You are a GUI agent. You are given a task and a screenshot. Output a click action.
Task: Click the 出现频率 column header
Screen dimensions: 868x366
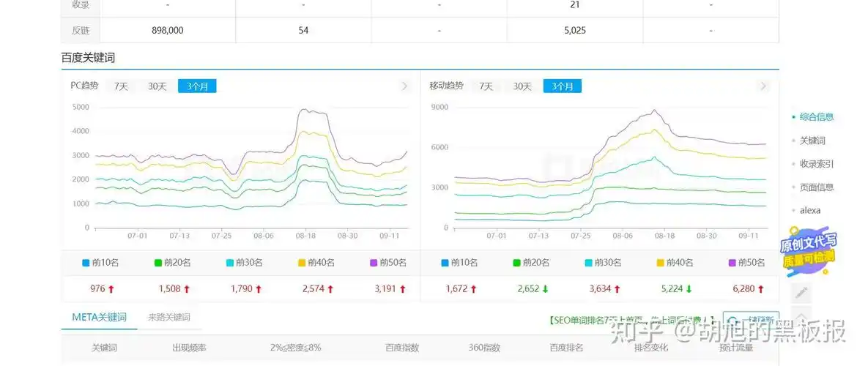point(189,348)
